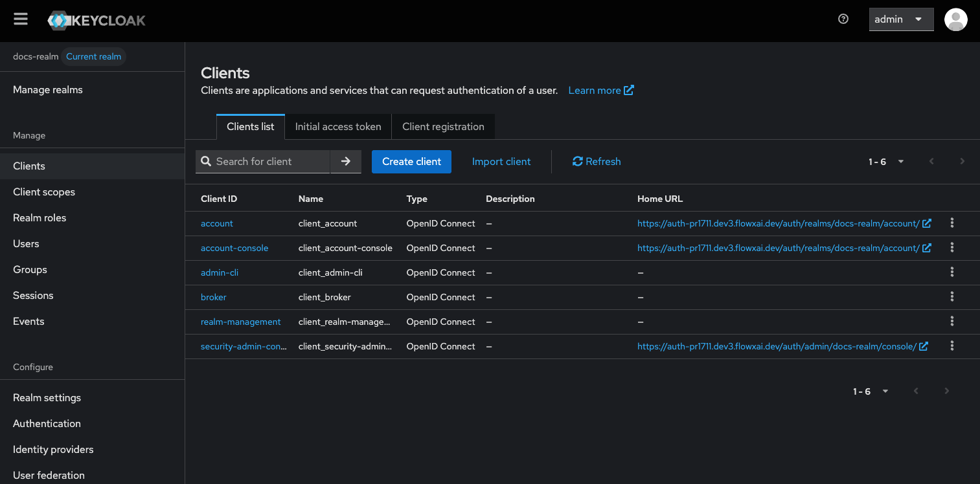Click the Import client link
This screenshot has width=980, height=484.
(501, 162)
